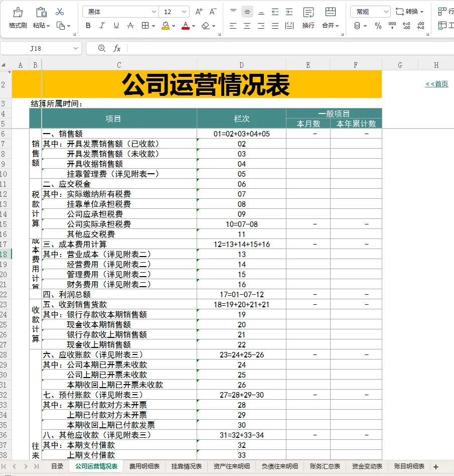Screen dimensions: 454x476
Task: Jump to first sheet with navigation arrow
Action: [4, 466]
